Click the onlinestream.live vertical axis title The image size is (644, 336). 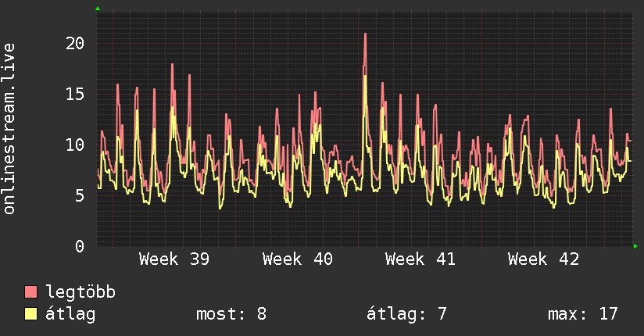[9, 129]
